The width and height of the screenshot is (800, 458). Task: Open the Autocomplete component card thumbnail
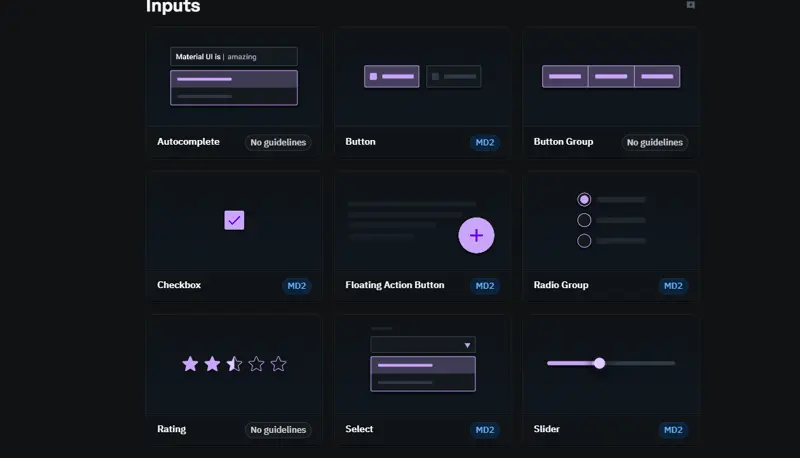[x=234, y=77]
